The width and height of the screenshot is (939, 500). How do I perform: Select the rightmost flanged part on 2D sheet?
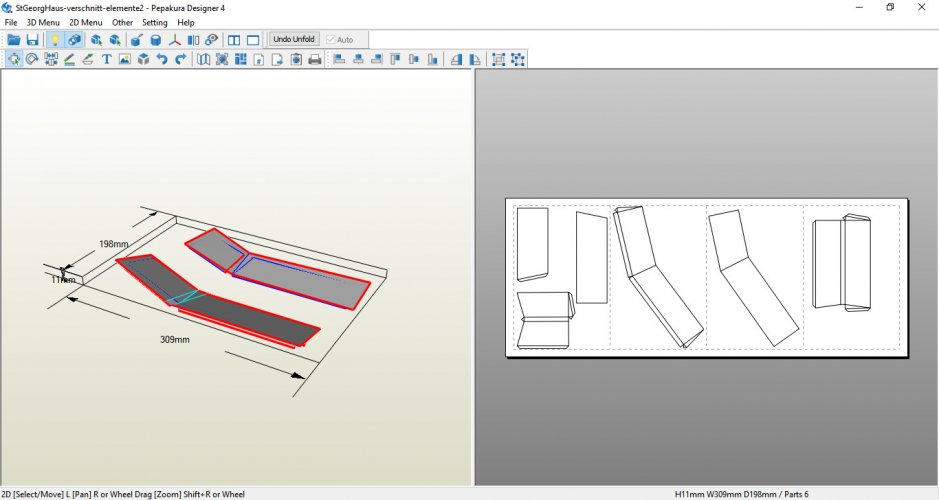tap(841, 263)
